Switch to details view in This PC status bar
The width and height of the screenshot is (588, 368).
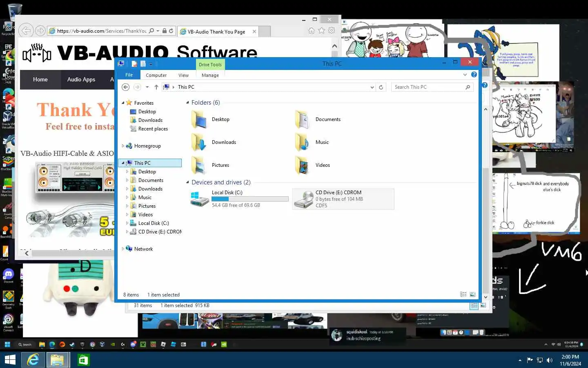[x=463, y=294]
